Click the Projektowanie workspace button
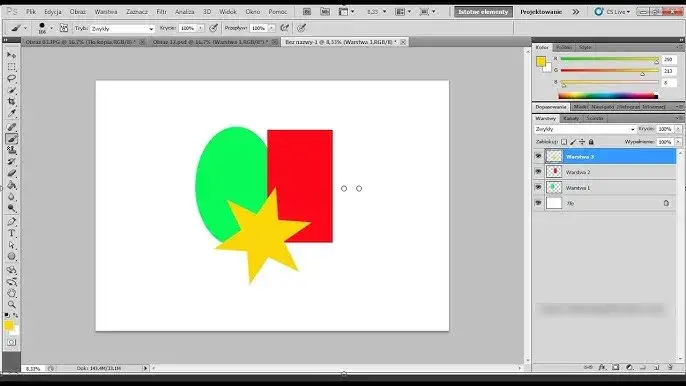The image size is (686, 386). 541,12
